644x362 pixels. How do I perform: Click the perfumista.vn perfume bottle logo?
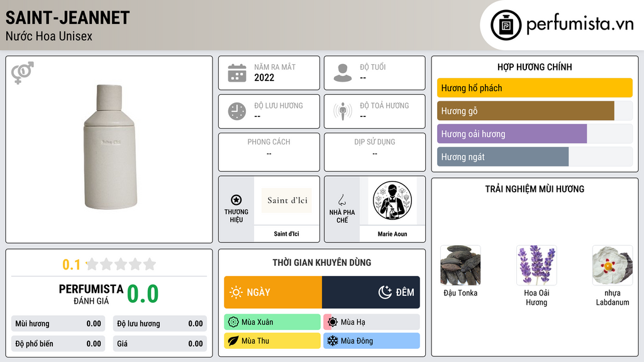tap(506, 25)
